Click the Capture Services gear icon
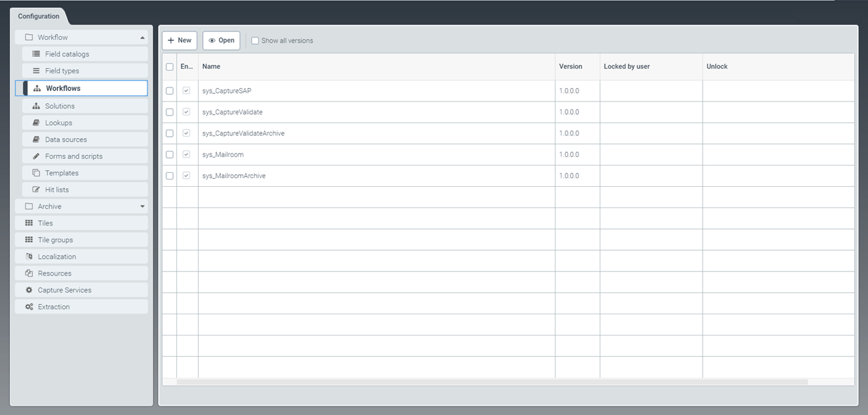Image resolution: width=868 pixels, height=415 pixels. 29,290
